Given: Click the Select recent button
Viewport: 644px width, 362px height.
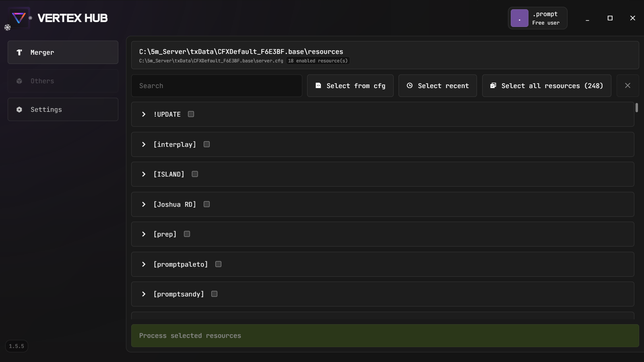Looking at the screenshot, I should pyautogui.click(x=438, y=86).
